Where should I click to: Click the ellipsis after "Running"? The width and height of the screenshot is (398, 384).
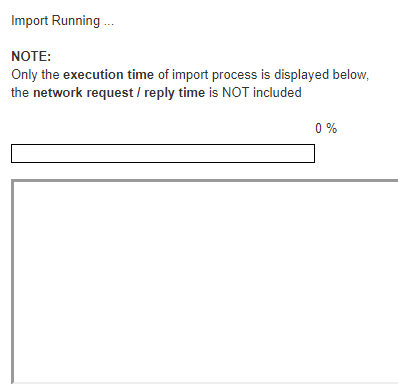[x=109, y=24]
